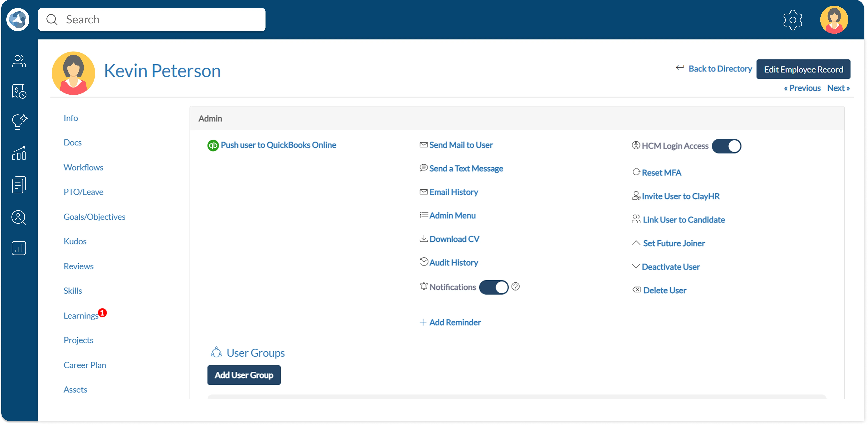The width and height of the screenshot is (868, 425).
Task: Click the Edit Employee Record button
Action: 803,70
